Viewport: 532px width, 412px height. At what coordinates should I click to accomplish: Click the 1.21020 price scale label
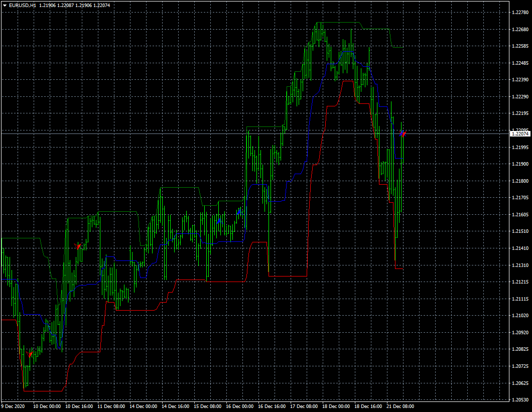click(x=520, y=315)
